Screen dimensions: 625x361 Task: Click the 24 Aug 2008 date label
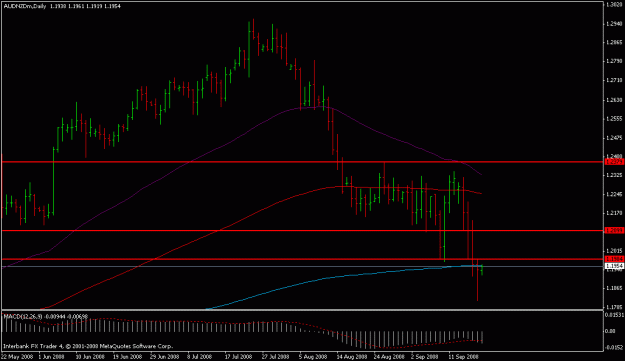(x=389, y=357)
